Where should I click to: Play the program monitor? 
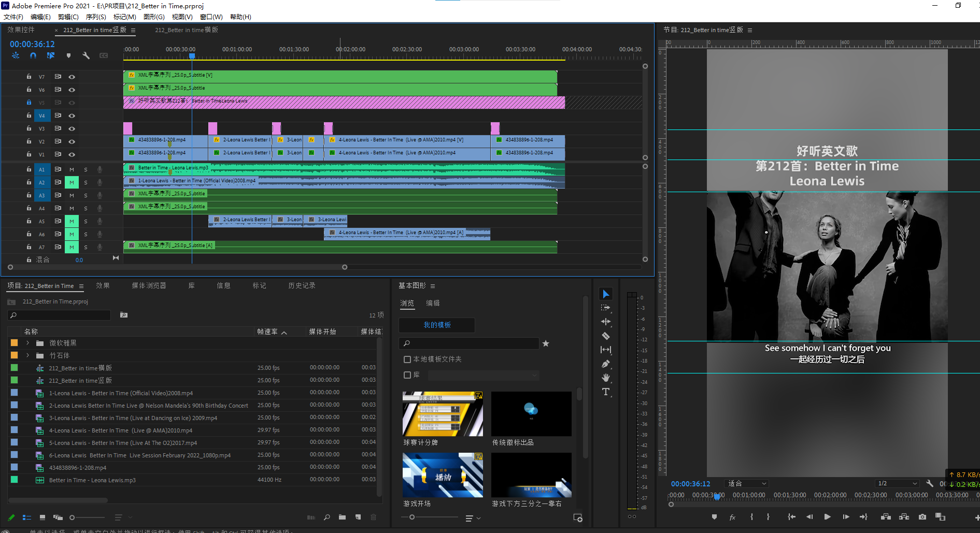827,516
